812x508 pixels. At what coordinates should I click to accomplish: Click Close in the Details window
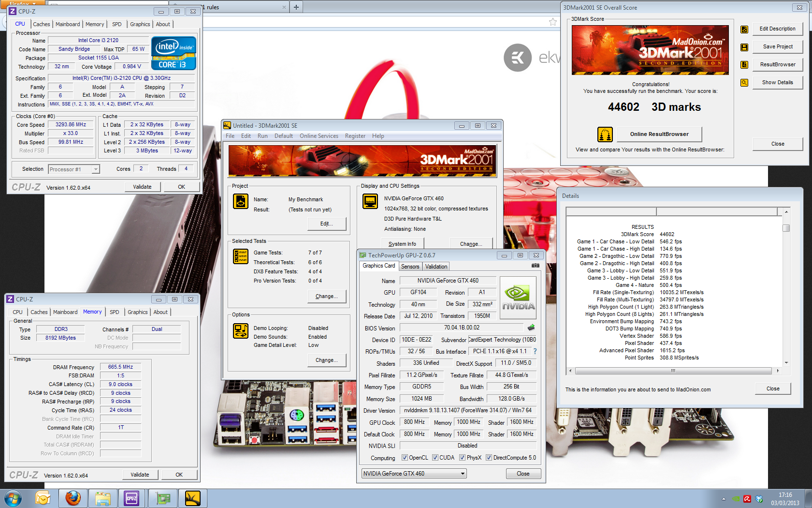[773, 388]
